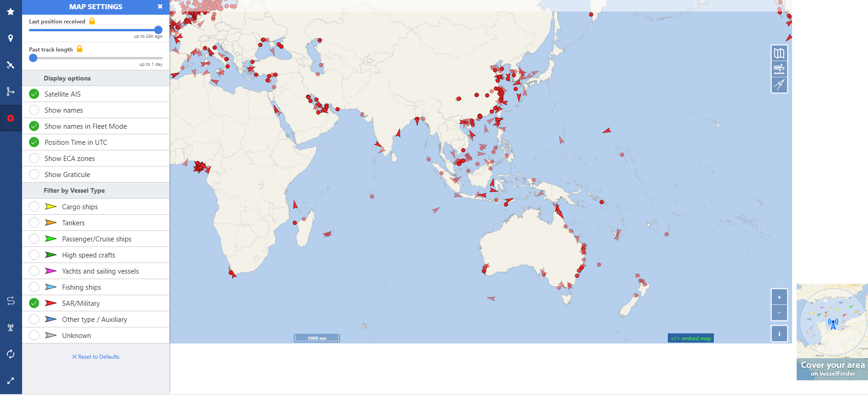Viewport: 868px width, 395px height.
Task: Enable Show names option
Action: (x=34, y=110)
